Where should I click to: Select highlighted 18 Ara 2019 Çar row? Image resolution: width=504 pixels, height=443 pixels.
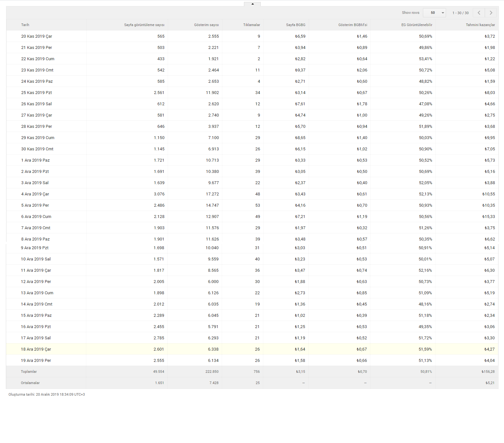click(x=252, y=349)
